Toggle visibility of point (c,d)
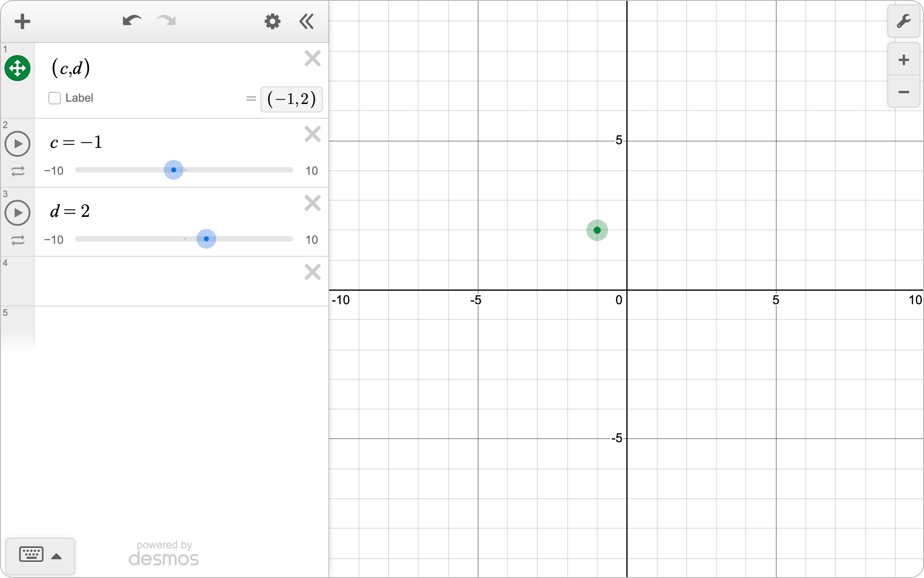Screen dimensions: 924x578 pyautogui.click(x=17, y=68)
